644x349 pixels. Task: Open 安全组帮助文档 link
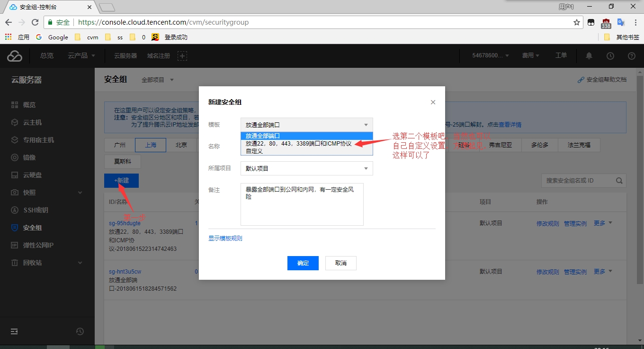pyautogui.click(x=602, y=80)
